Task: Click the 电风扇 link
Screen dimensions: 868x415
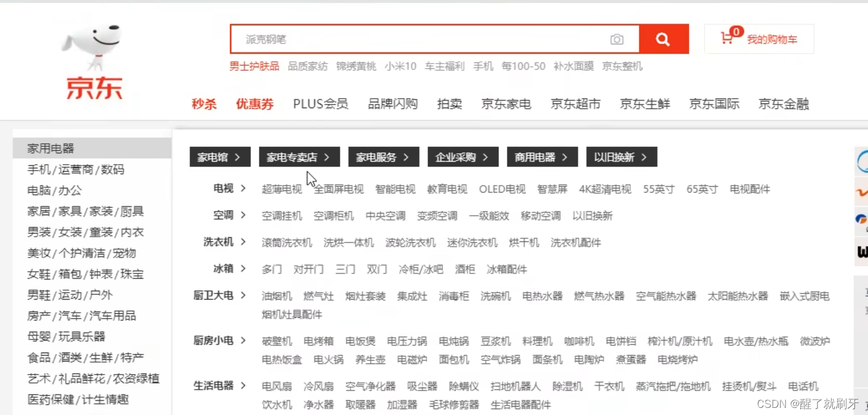Action: (277, 386)
